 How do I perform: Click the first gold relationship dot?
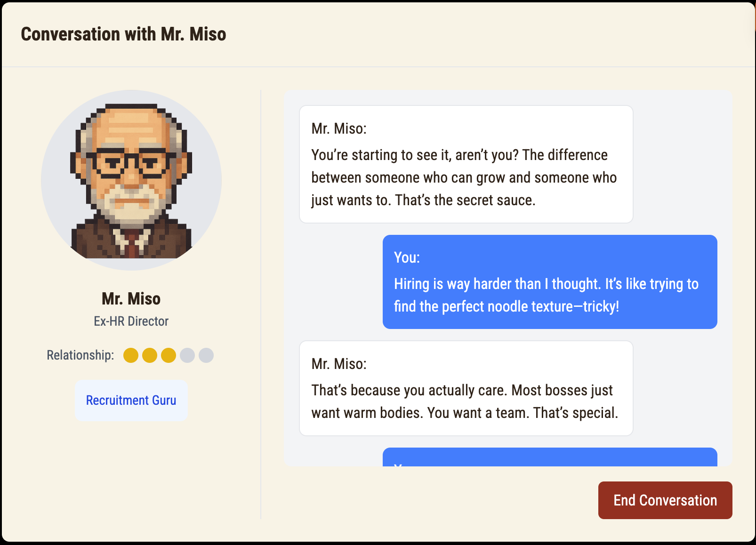[131, 355]
